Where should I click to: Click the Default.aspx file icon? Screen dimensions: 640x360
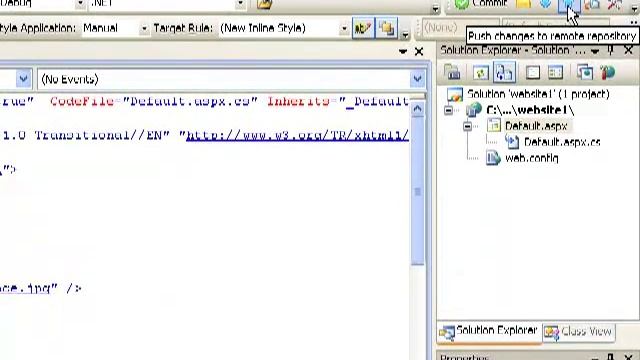tap(494, 126)
